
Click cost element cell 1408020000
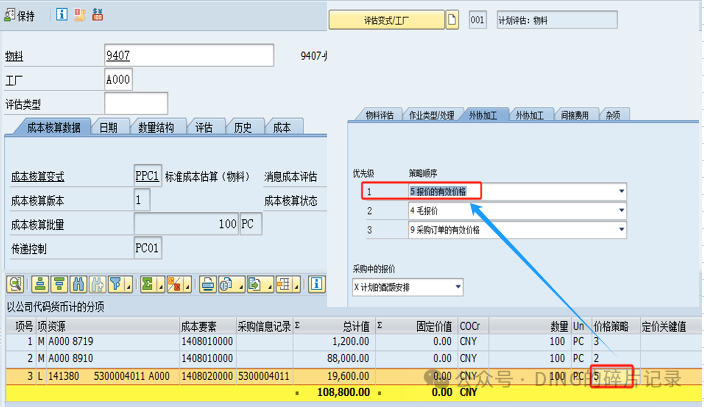(x=207, y=376)
